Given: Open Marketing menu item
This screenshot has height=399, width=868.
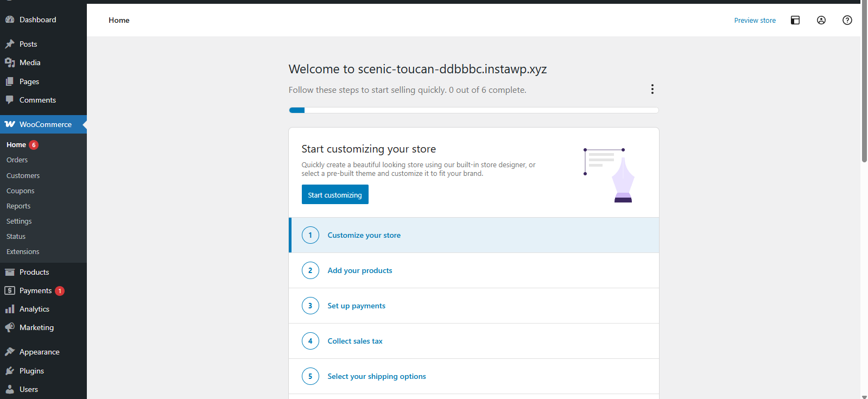Looking at the screenshot, I should coord(43,327).
